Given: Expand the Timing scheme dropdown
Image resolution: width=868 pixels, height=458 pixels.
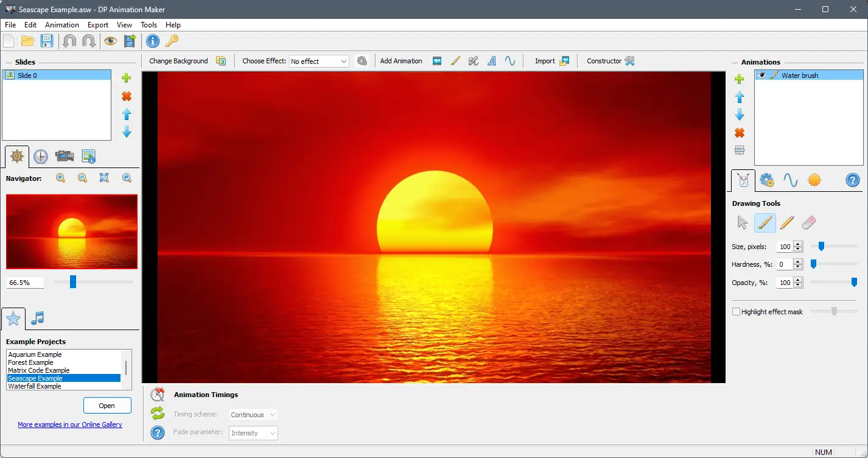Looking at the screenshot, I should click(254, 415).
